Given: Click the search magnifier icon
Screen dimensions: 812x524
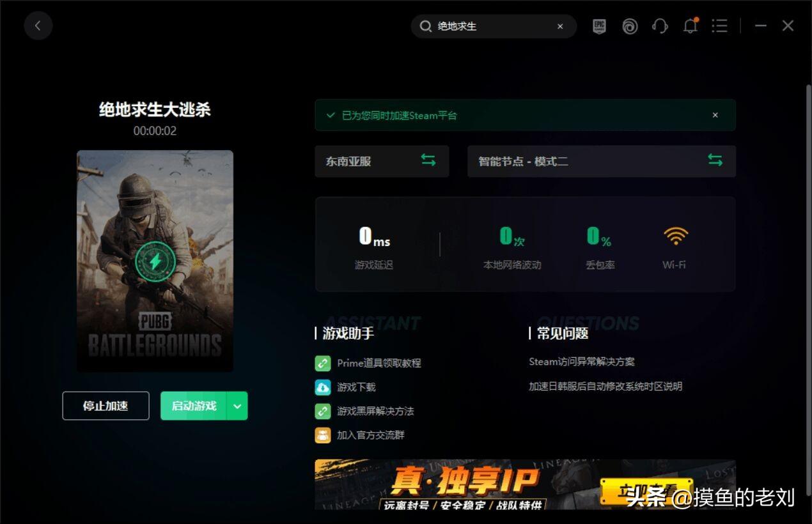Looking at the screenshot, I should [x=425, y=26].
